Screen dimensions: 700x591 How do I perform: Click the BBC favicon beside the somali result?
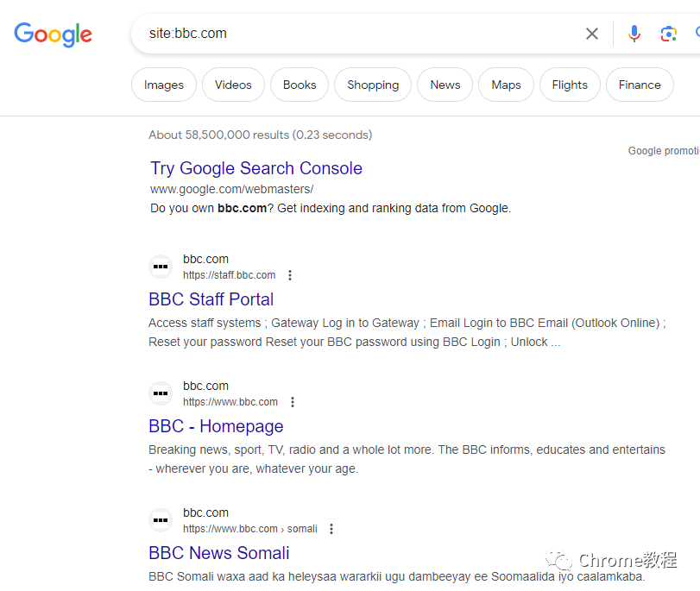coord(161,520)
